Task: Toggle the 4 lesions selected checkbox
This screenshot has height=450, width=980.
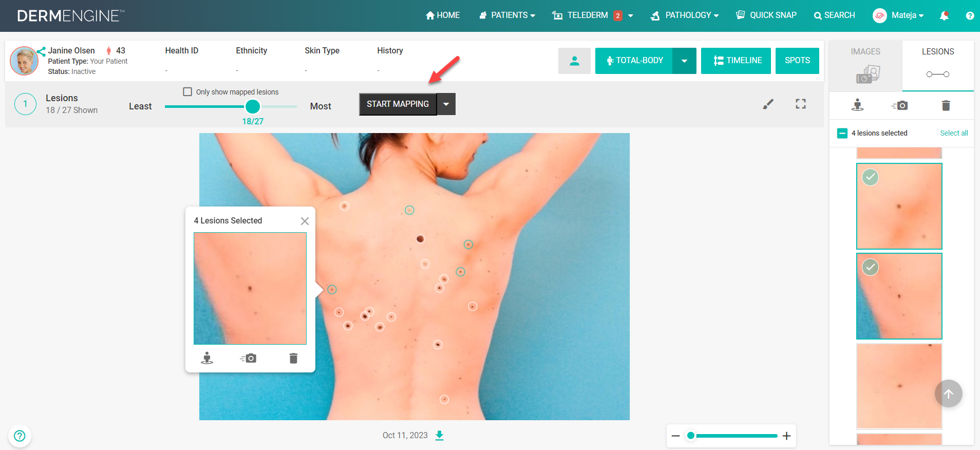Action: point(842,133)
